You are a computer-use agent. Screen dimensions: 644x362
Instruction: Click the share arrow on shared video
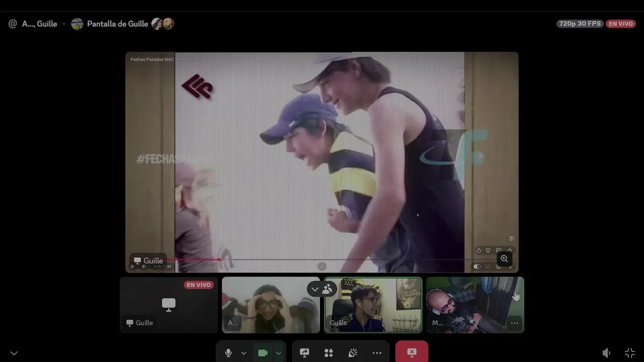(x=509, y=250)
